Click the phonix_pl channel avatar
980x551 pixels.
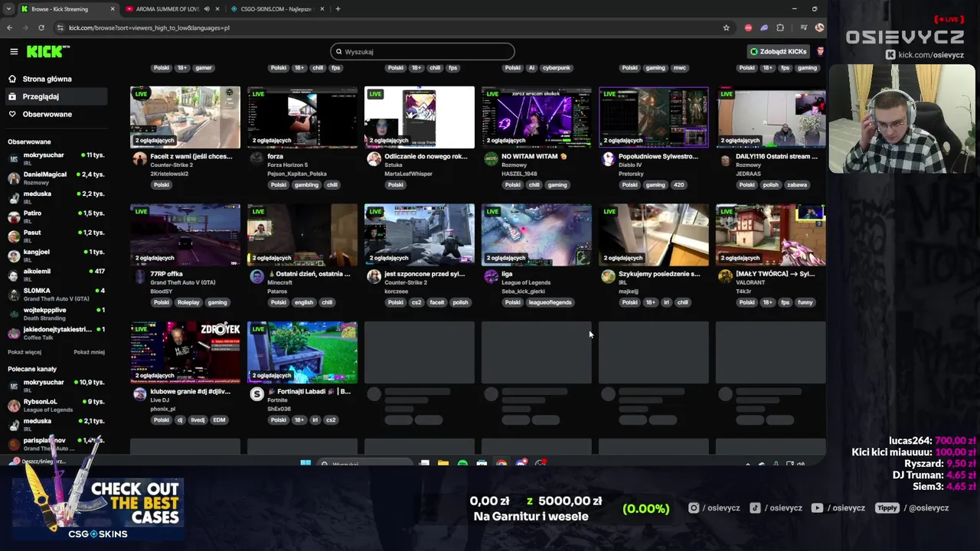139,393
